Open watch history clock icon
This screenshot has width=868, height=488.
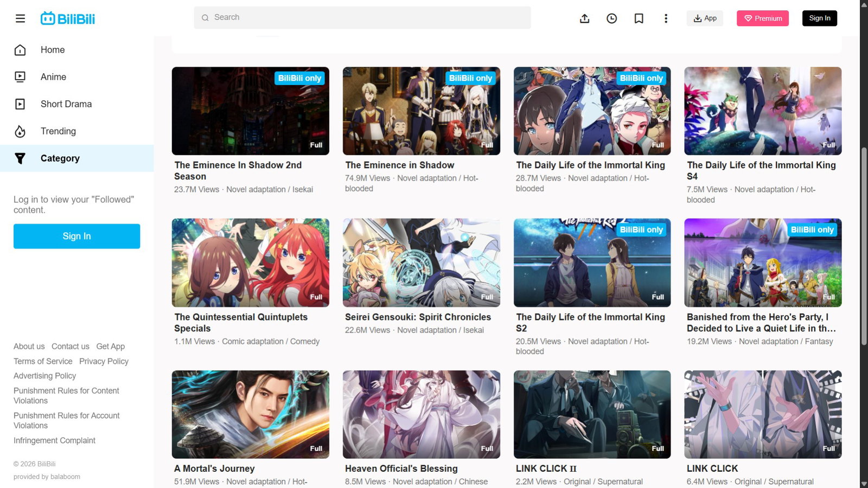611,18
